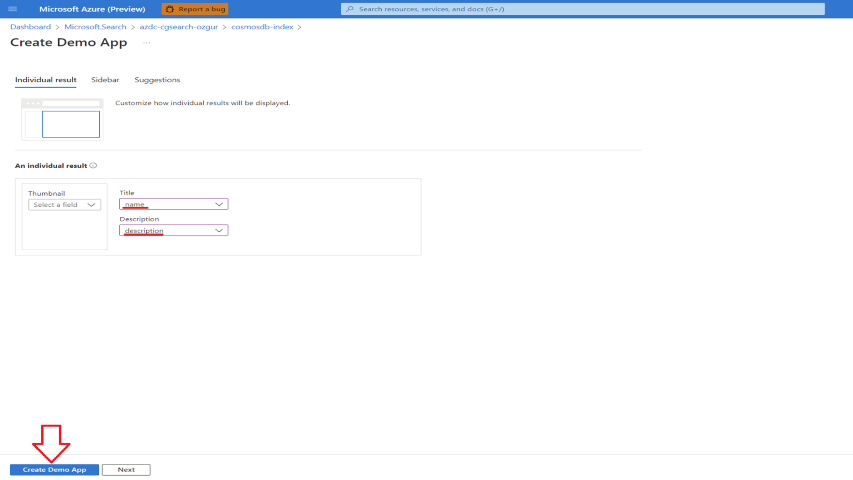Click the Microsoft Azure (Preview) title

click(x=92, y=9)
